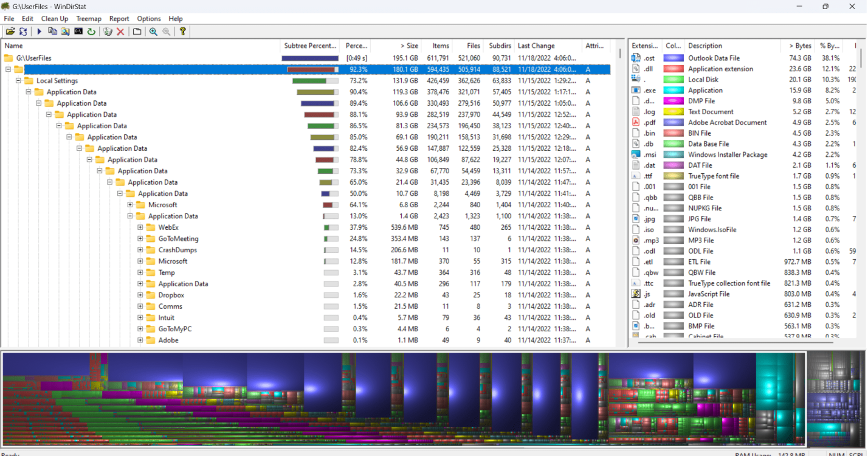Collapse the 1.4 GB Application Data folder

pyautogui.click(x=130, y=216)
